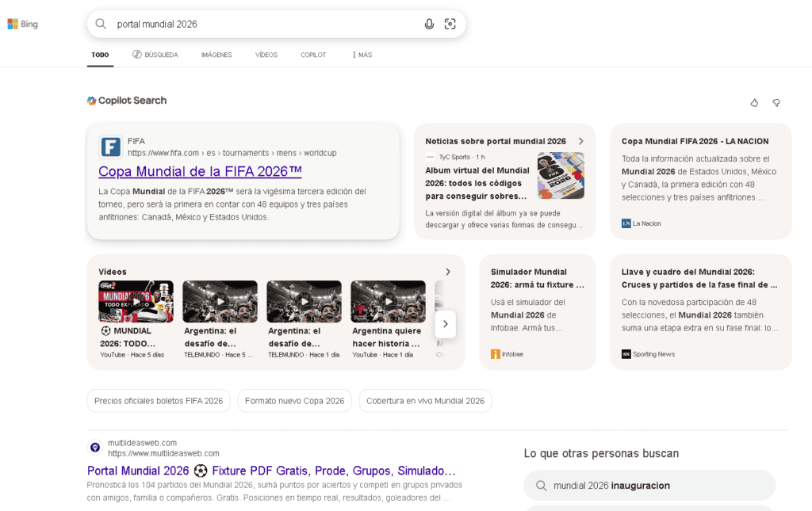Click the thumbs down feedback icon
This screenshot has width=812, height=511.
click(776, 102)
